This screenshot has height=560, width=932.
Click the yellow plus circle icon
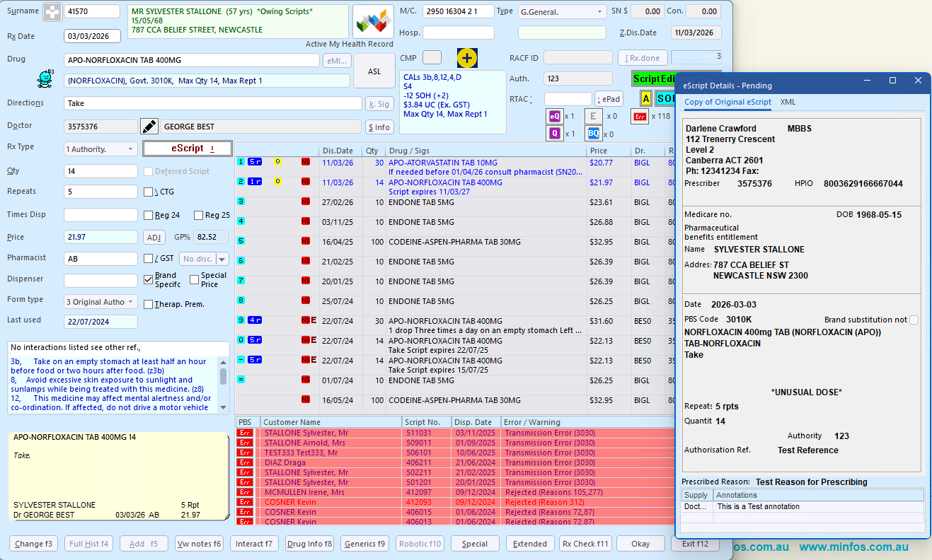[x=467, y=58]
